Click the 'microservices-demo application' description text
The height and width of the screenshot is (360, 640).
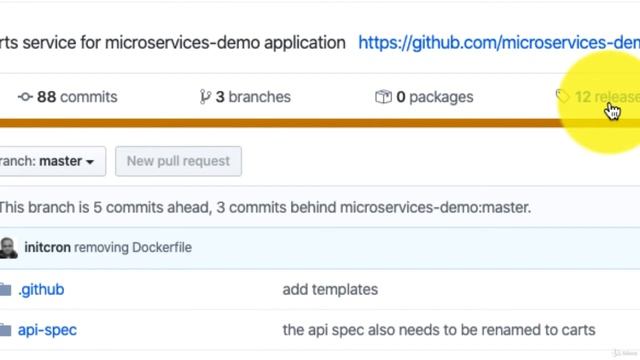click(225, 42)
